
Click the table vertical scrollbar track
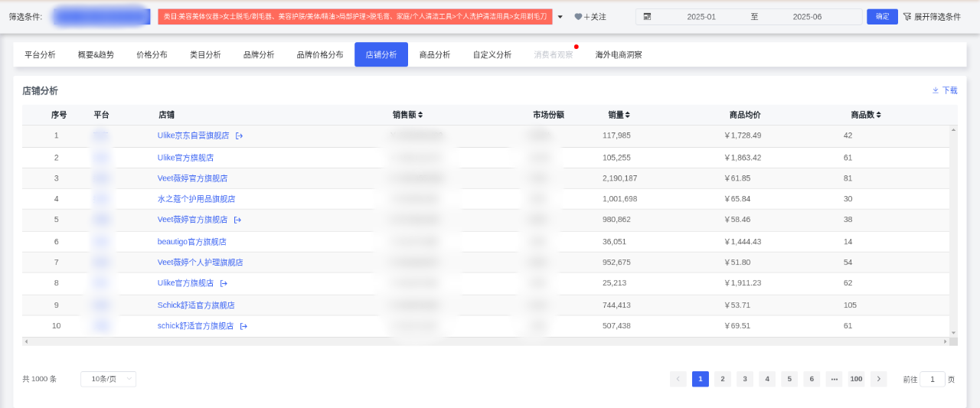(953, 231)
